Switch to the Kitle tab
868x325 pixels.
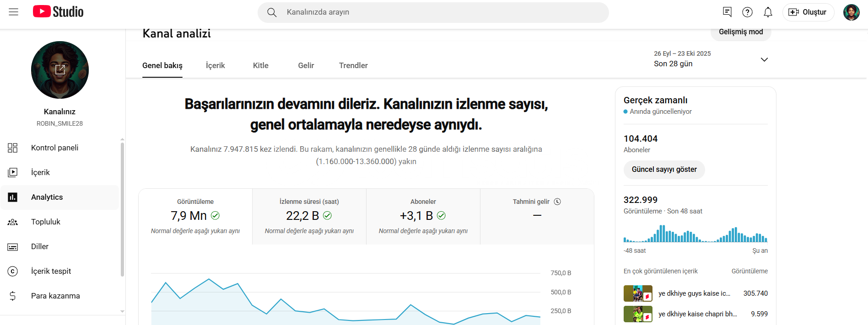point(260,65)
